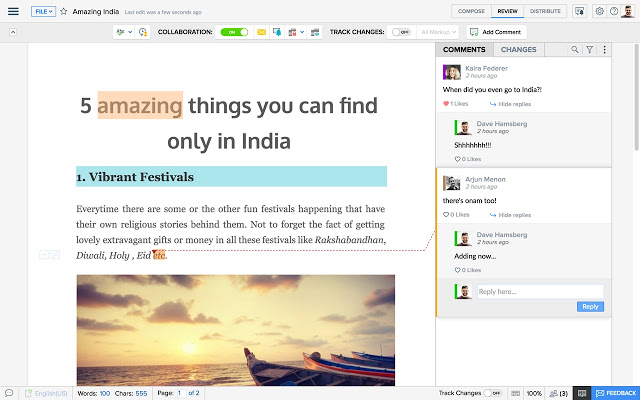Screen dimensions: 640x400
Task: Click Dave Hamsberg's name in the 'Shhhhhhh!!!' reply
Action: click(502, 124)
